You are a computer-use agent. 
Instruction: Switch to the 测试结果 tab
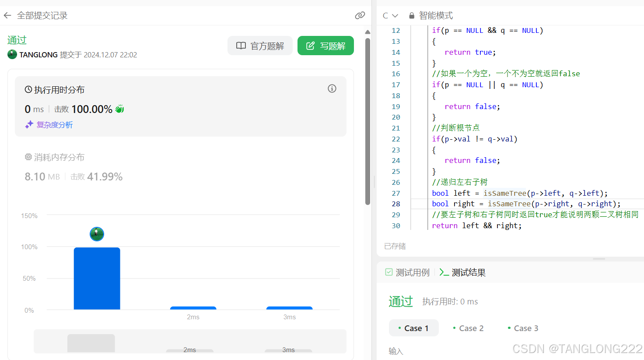coord(463,272)
